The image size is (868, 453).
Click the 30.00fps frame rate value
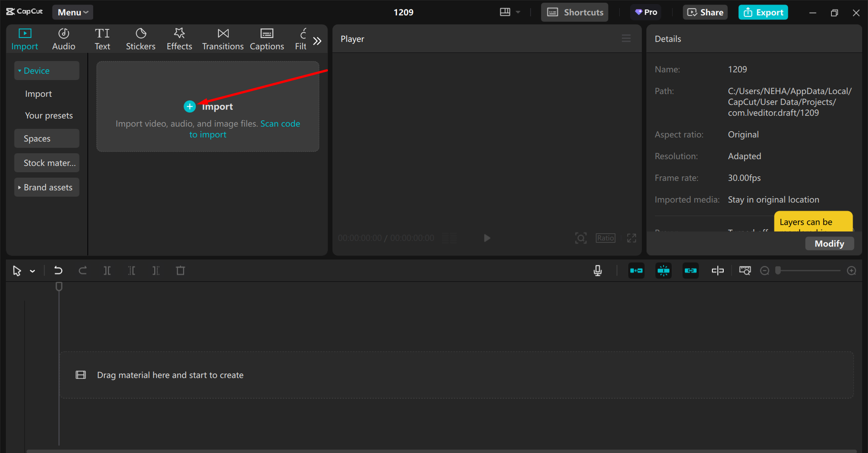tap(744, 178)
